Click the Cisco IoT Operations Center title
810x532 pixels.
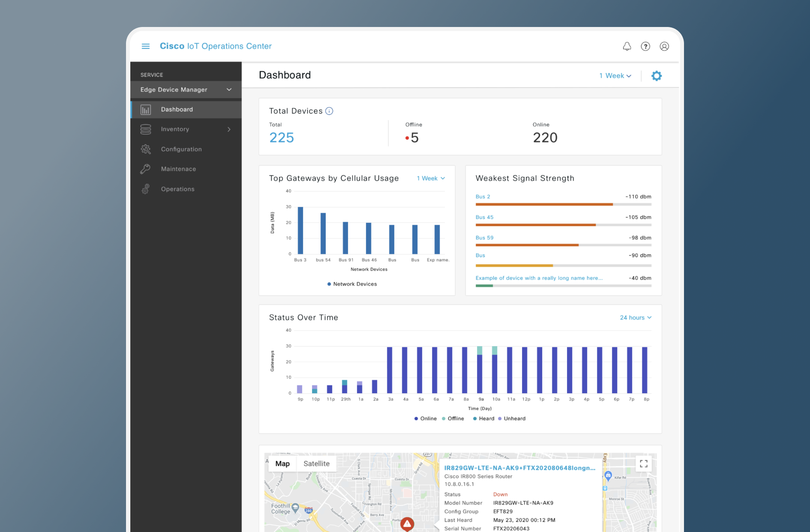pyautogui.click(x=216, y=46)
